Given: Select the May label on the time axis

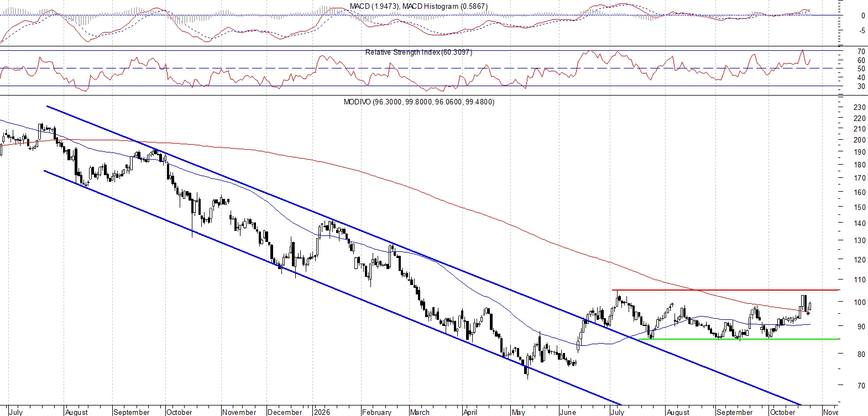Looking at the screenshot, I should [519, 412].
